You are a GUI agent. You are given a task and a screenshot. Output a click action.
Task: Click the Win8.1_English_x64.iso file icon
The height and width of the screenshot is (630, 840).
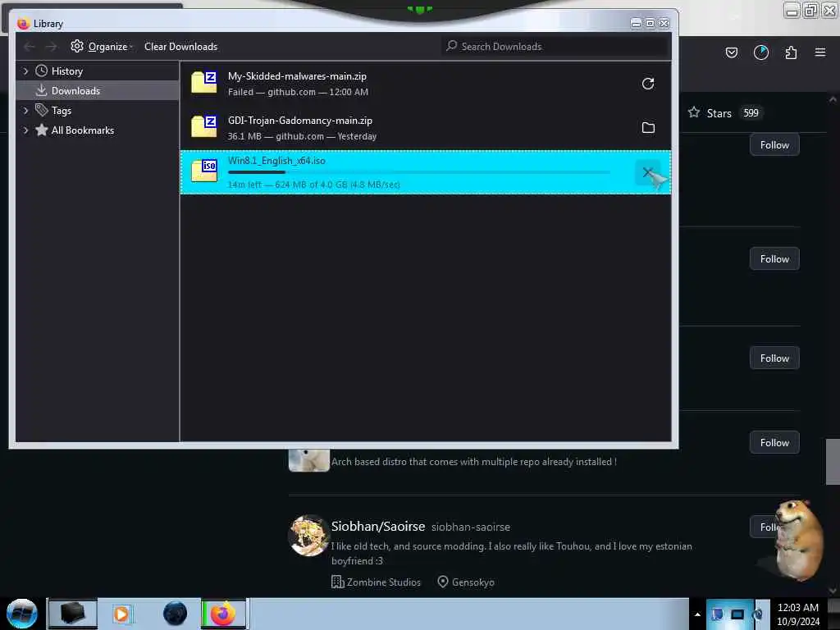[204, 171]
